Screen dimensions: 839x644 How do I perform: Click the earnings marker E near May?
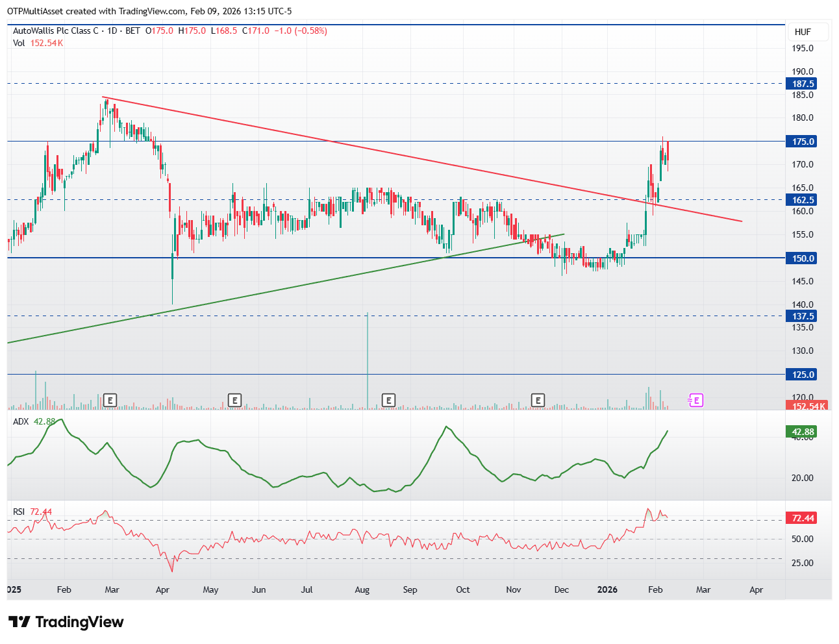234,401
